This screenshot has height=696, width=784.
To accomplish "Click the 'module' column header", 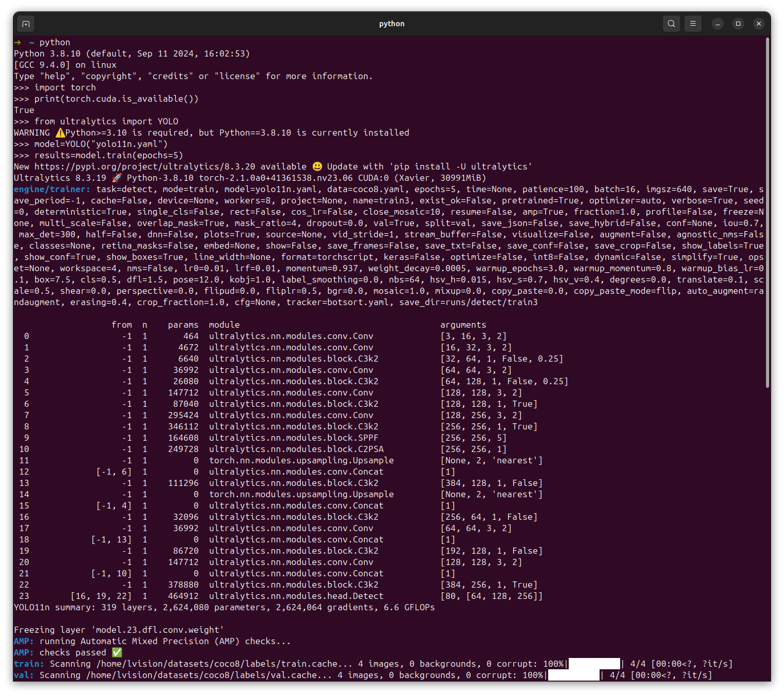I will [x=225, y=325].
